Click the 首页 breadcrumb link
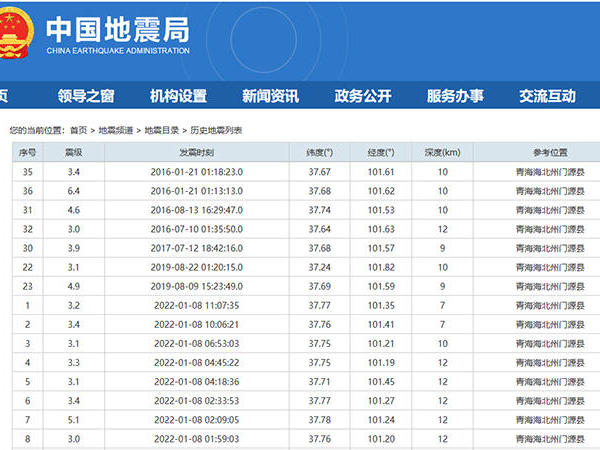This screenshot has width=600, height=450. tap(79, 130)
